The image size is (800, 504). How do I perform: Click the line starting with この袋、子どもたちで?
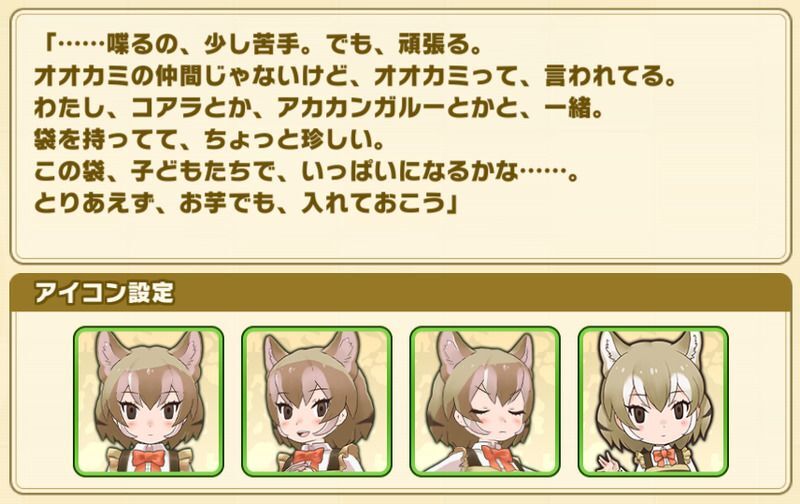click(x=306, y=172)
